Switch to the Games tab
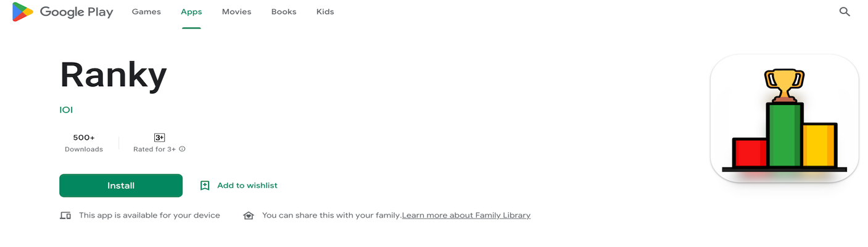Screen dimensions: 868x247 coord(146,12)
